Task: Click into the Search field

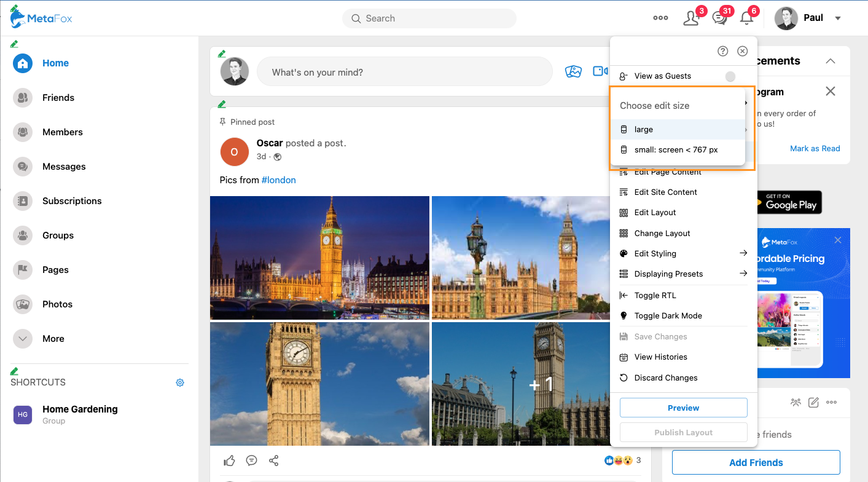Action: (429, 18)
